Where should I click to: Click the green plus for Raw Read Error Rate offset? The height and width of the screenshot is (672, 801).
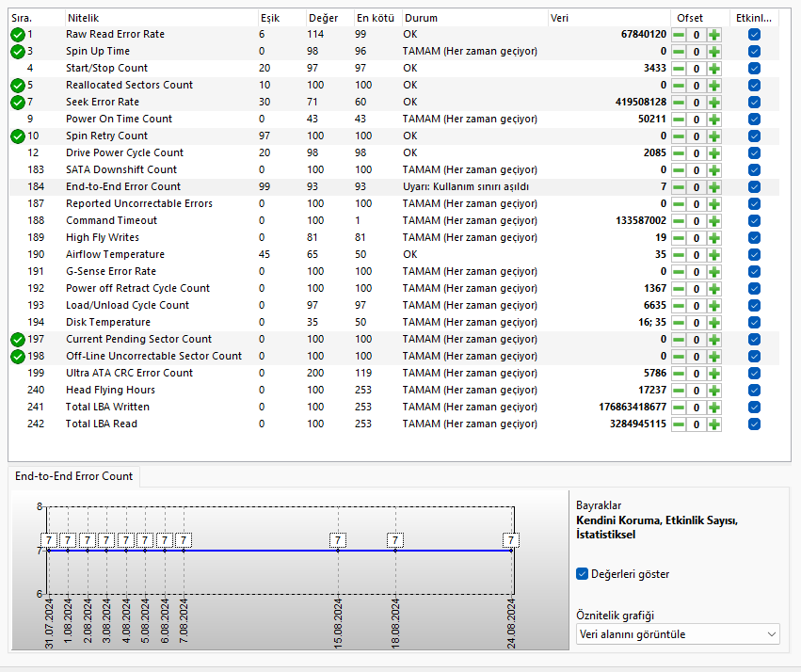tap(714, 35)
